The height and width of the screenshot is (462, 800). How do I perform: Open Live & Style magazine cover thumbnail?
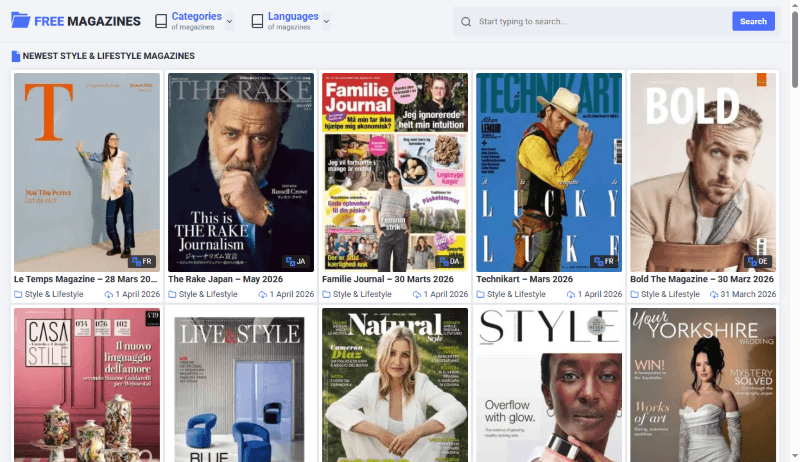pos(241,385)
